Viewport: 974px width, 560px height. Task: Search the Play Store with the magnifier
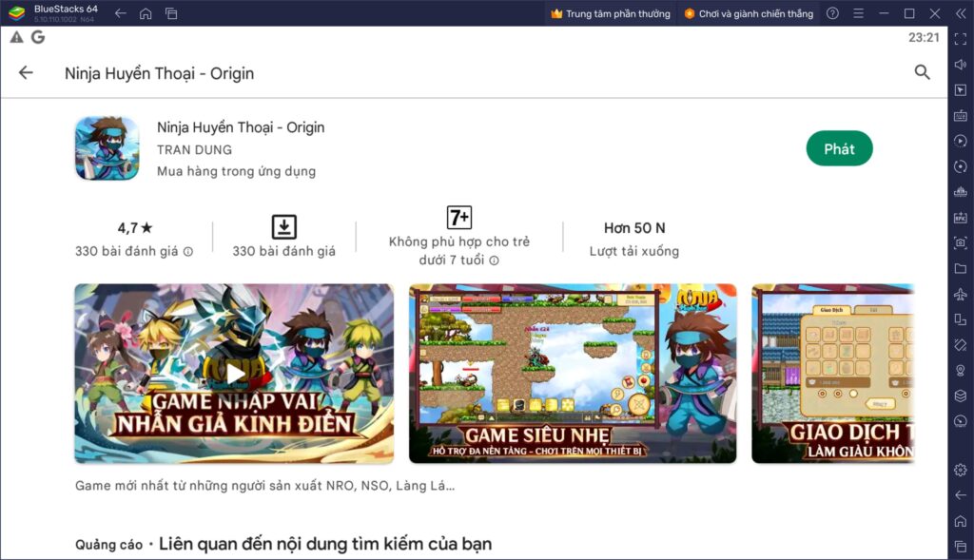[922, 72]
